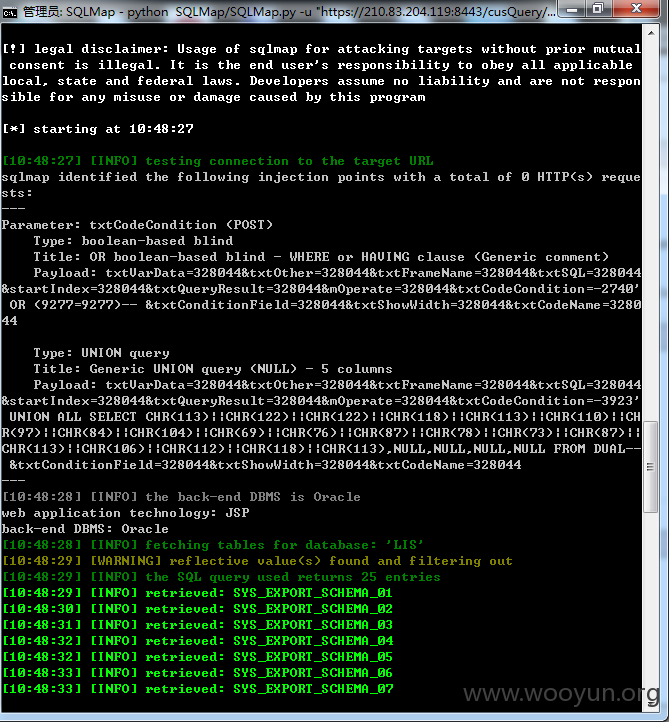This screenshot has height=722, width=669.
Task: Click the 'OR boolean-based blind' title line
Action: [x=321, y=257]
